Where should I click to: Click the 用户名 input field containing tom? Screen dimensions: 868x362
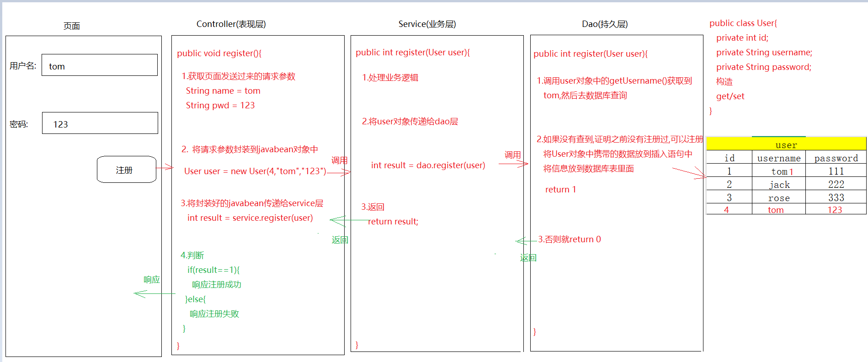click(x=100, y=65)
